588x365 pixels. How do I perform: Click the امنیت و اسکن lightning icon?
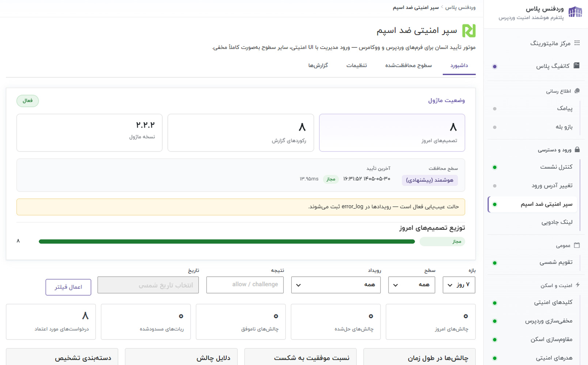click(x=578, y=285)
